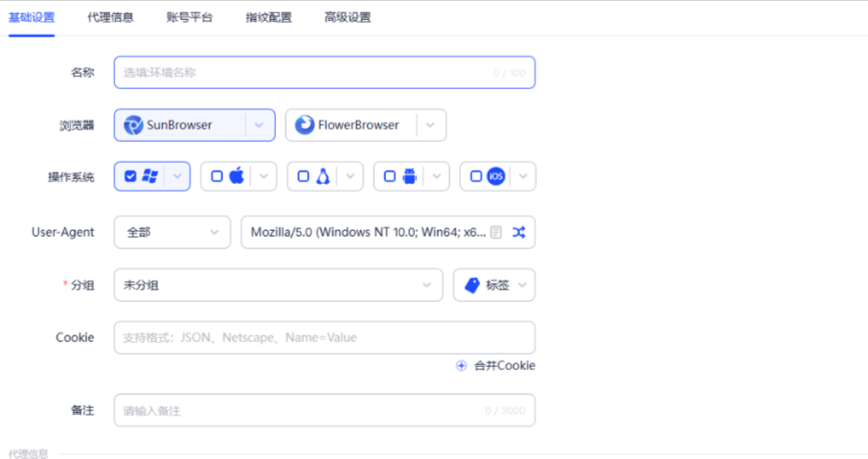The height and width of the screenshot is (459, 868).
Task: Click the Cookie label
Action: coord(75,337)
